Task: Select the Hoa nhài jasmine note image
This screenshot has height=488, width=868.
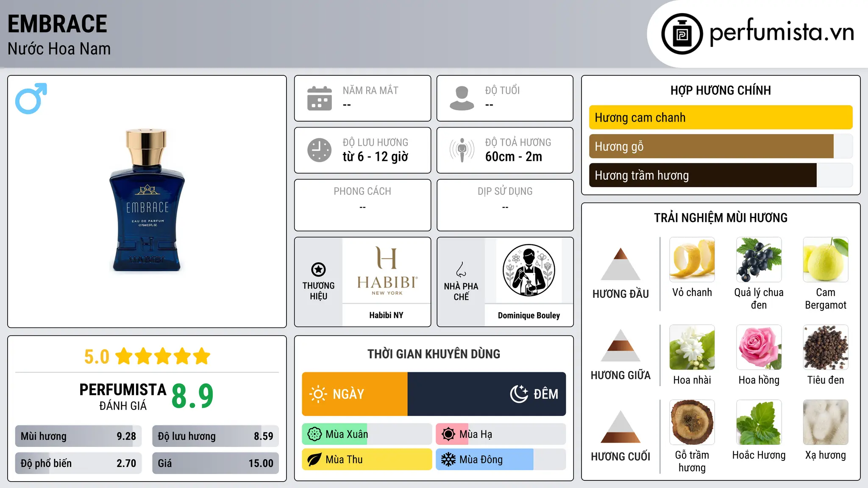Action: 692,347
